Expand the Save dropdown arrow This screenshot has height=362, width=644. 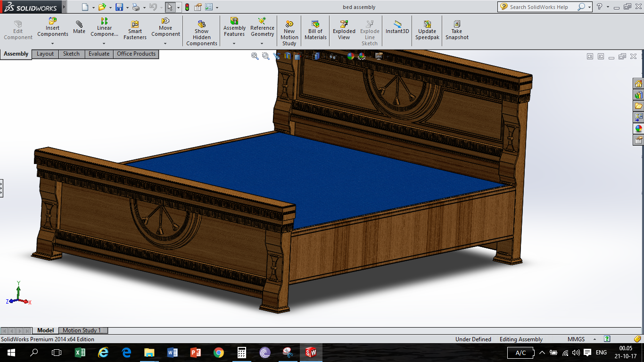[127, 8]
